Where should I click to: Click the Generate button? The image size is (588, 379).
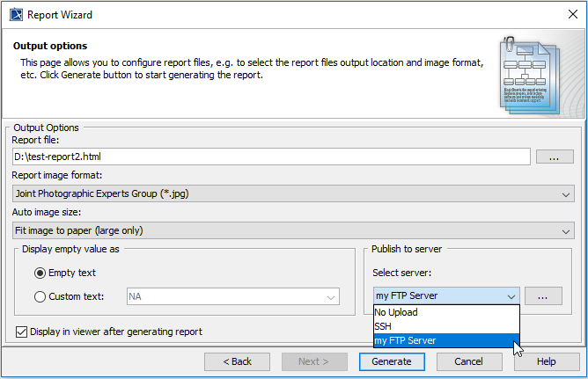coord(392,361)
